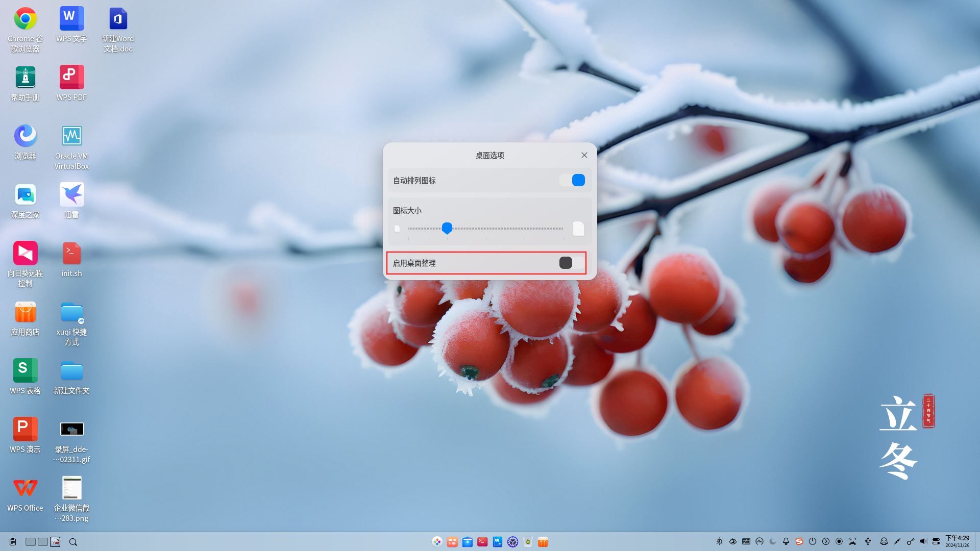Click the screen recording tray icon
The image size is (980, 551).
839,541
